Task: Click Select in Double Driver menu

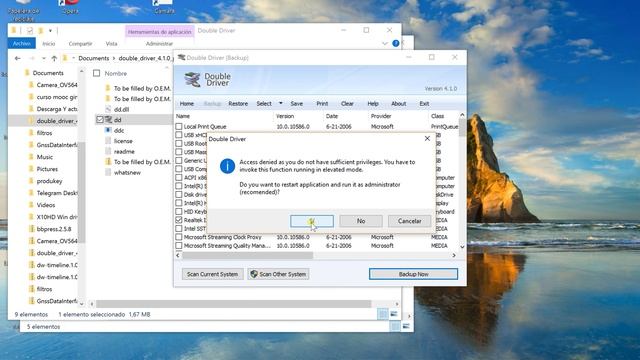Action: (x=264, y=104)
